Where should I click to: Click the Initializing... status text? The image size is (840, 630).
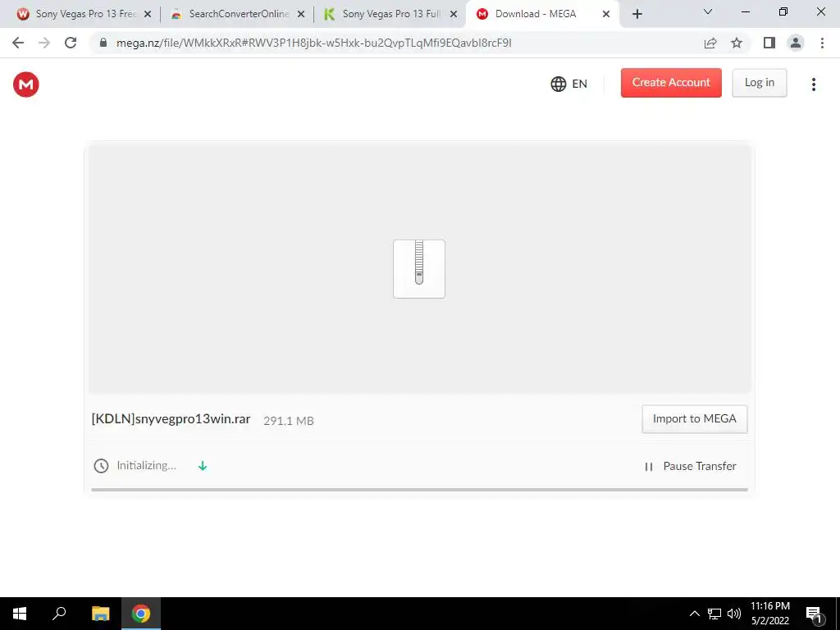pos(146,466)
